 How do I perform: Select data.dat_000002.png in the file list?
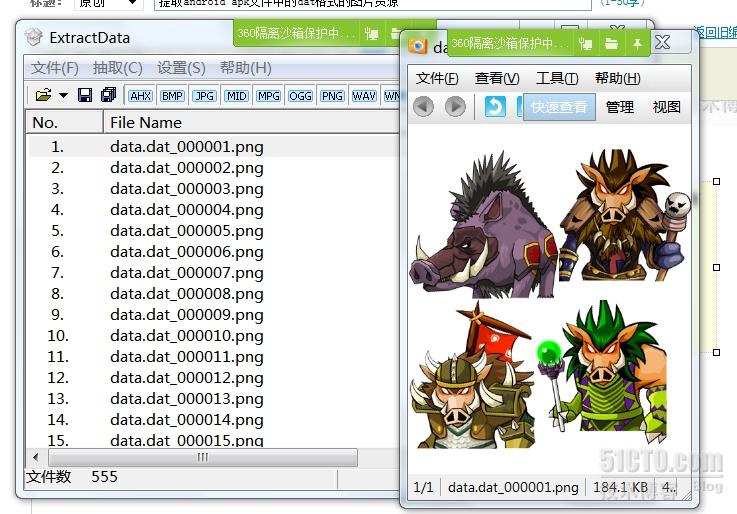[187, 168]
